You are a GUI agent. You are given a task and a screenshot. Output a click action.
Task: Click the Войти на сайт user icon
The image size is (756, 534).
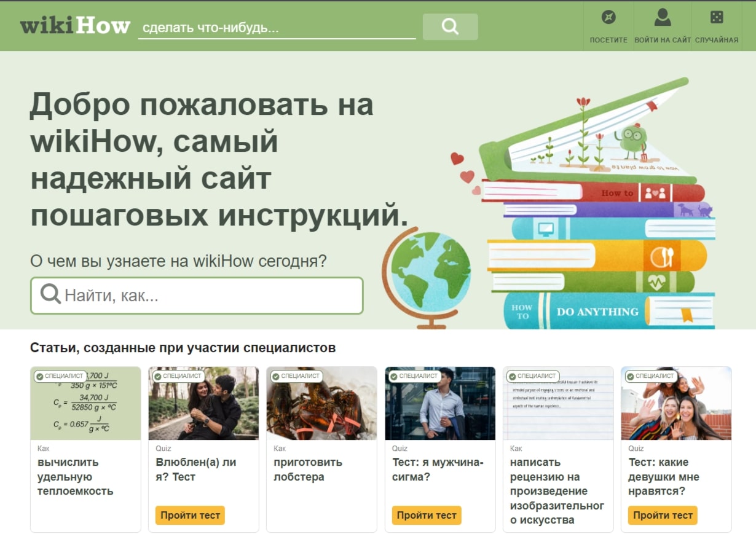663,17
